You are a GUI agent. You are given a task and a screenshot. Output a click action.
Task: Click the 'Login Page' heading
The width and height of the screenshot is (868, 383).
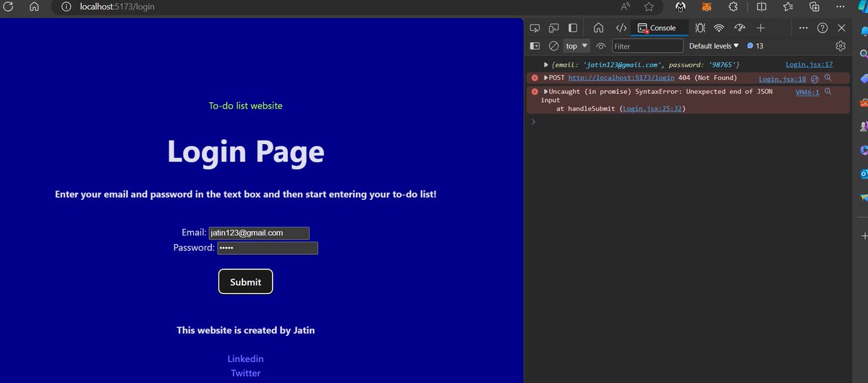(x=246, y=151)
